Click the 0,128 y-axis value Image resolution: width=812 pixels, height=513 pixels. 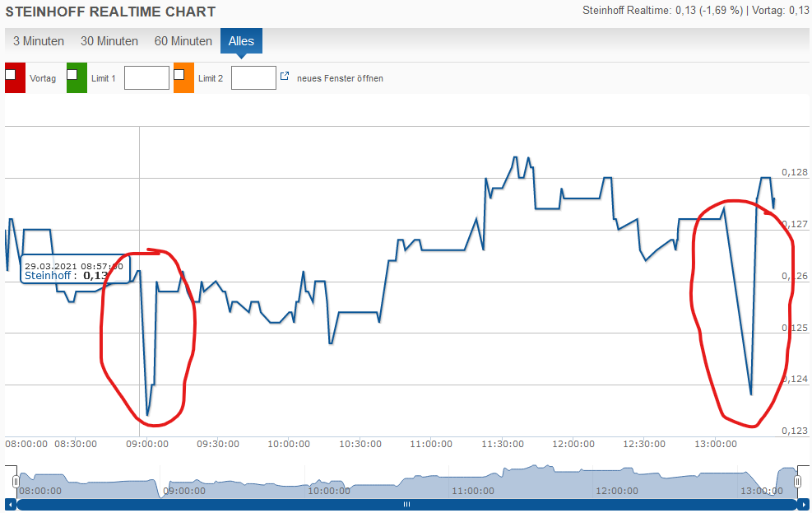(795, 173)
